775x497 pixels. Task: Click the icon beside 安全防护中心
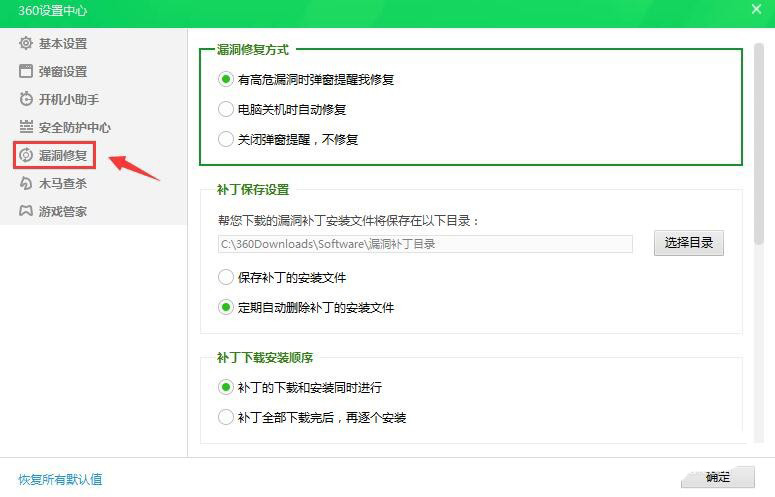tap(26, 127)
